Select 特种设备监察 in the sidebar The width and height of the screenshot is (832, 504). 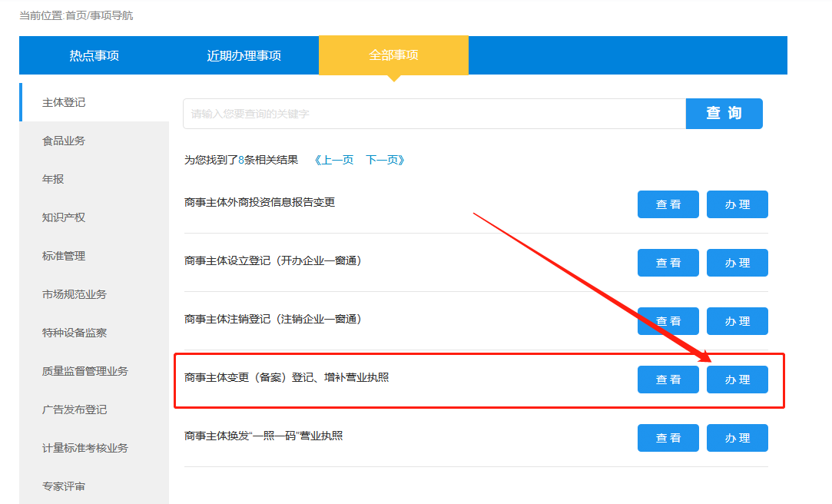pyautogui.click(x=75, y=333)
